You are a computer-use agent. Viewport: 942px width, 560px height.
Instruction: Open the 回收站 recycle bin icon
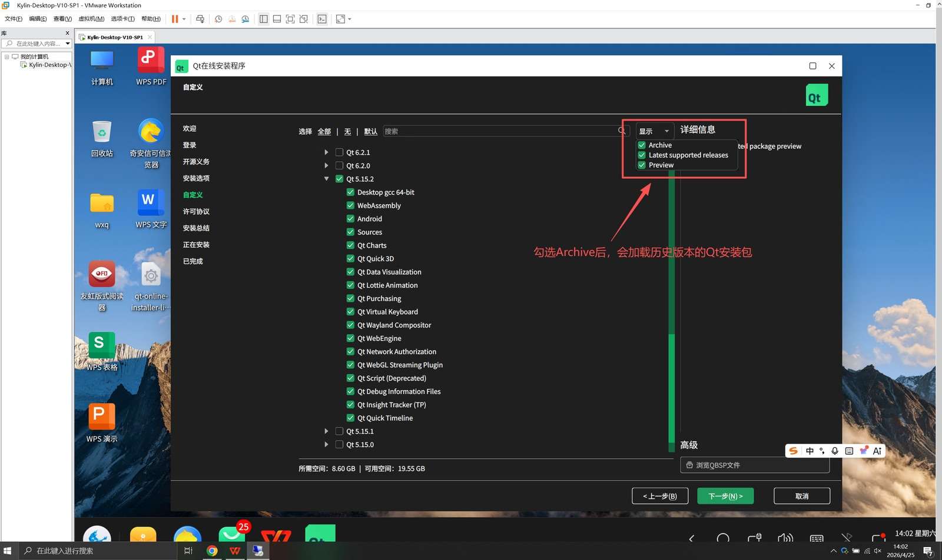tap(102, 138)
